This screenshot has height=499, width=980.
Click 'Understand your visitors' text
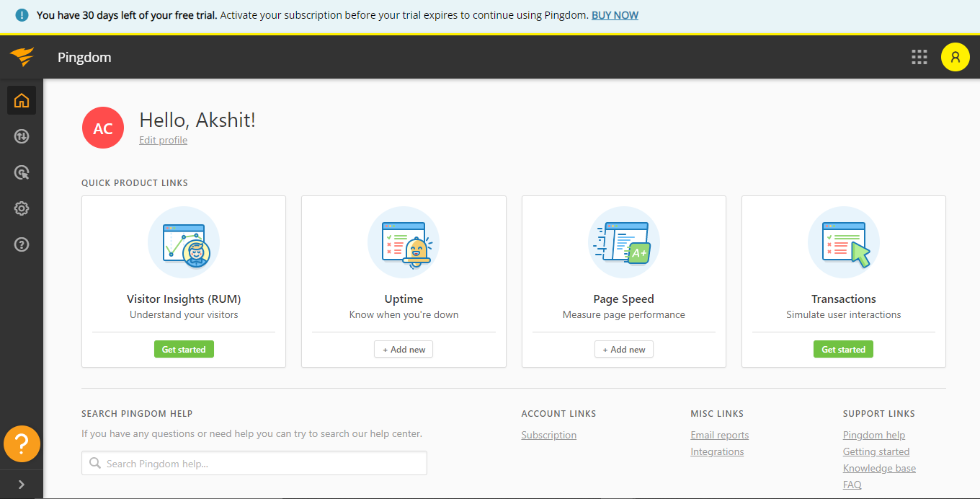tap(184, 315)
